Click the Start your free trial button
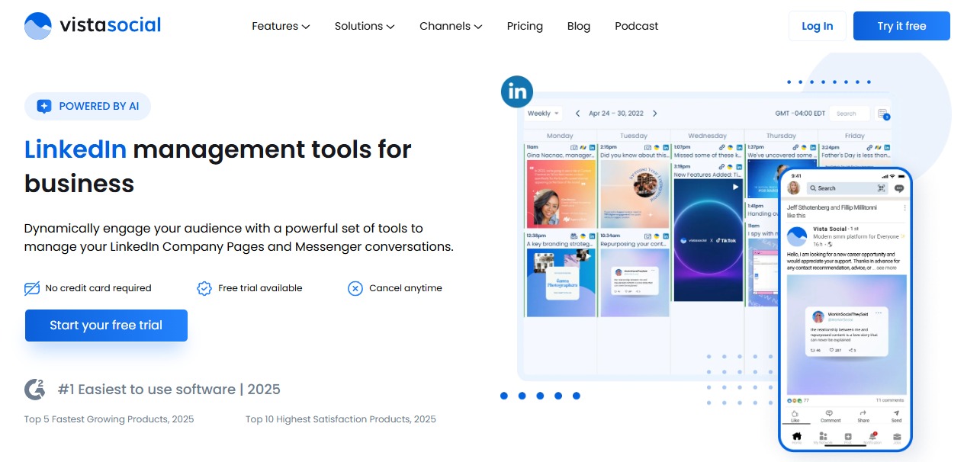This screenshot has width=980, height=462. coord(106,325)
